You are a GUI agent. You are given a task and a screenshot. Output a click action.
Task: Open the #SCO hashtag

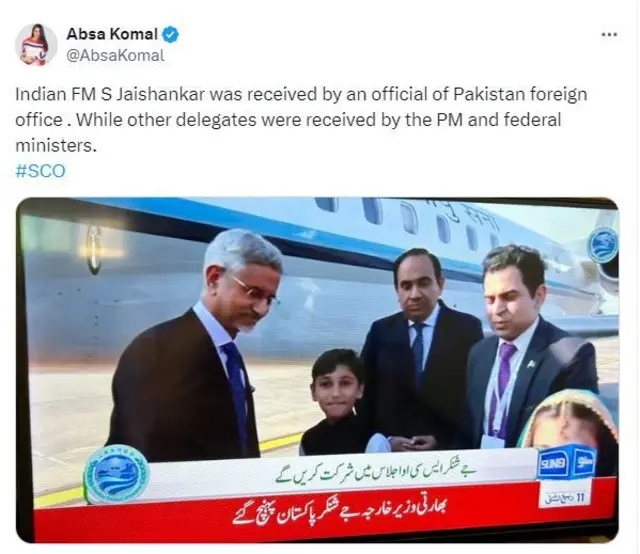pos(40,171)
